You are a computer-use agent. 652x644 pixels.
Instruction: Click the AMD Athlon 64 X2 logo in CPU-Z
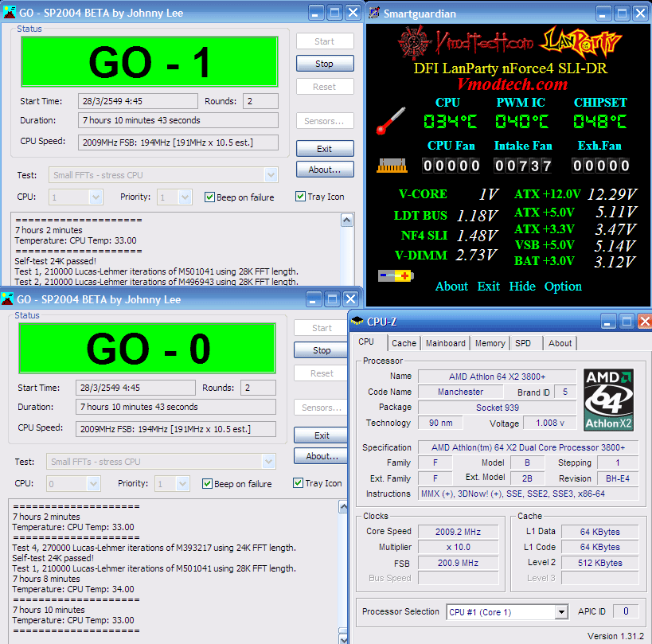(609, 400)
